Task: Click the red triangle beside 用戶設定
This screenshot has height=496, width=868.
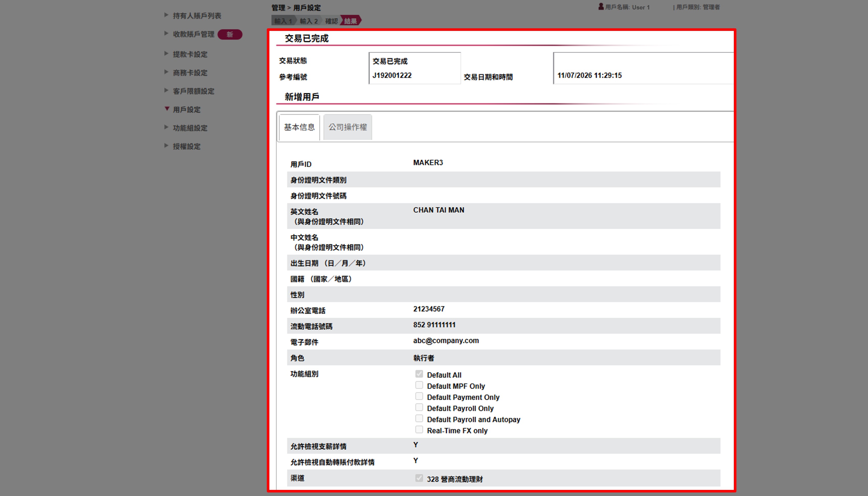Action: 166,109
